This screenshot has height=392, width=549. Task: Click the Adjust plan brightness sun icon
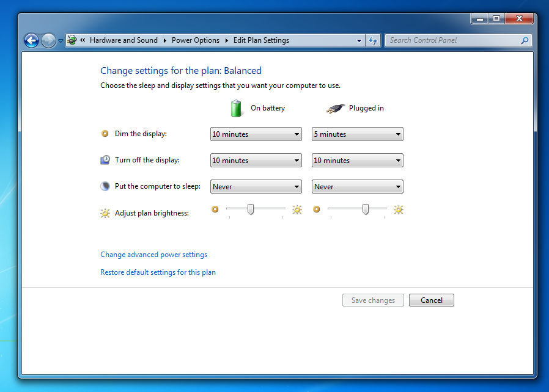105,213
